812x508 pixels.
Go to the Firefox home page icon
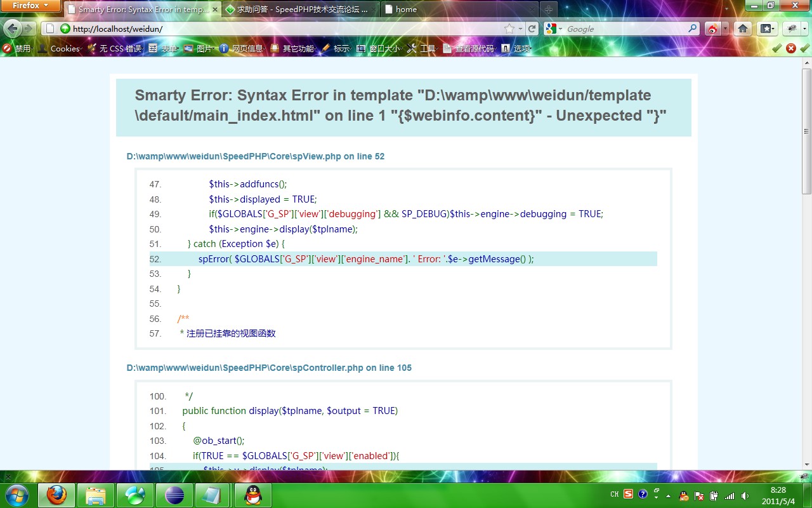(743, 29)
